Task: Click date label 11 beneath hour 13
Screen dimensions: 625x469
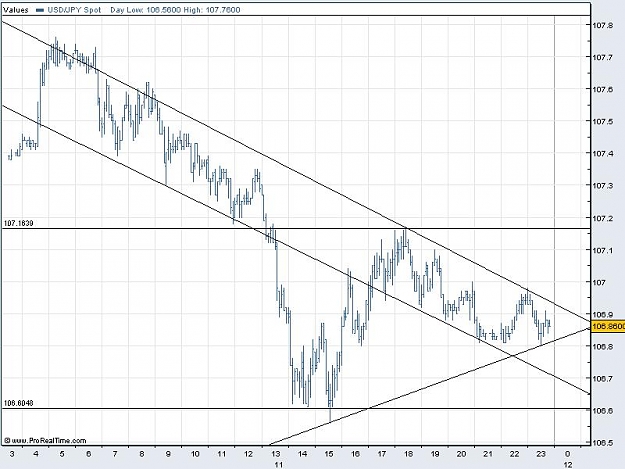Action: coord(278,464)
